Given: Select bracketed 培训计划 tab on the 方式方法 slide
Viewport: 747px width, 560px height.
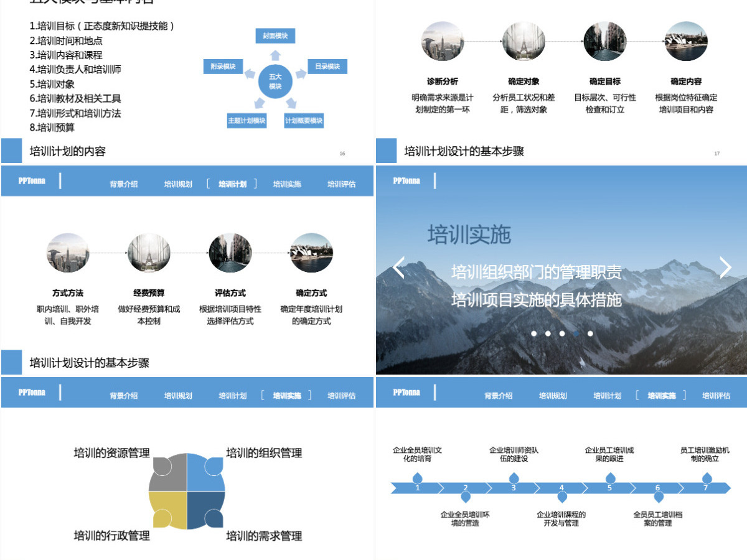Looking at the screenshot, I should pos(232,184).
